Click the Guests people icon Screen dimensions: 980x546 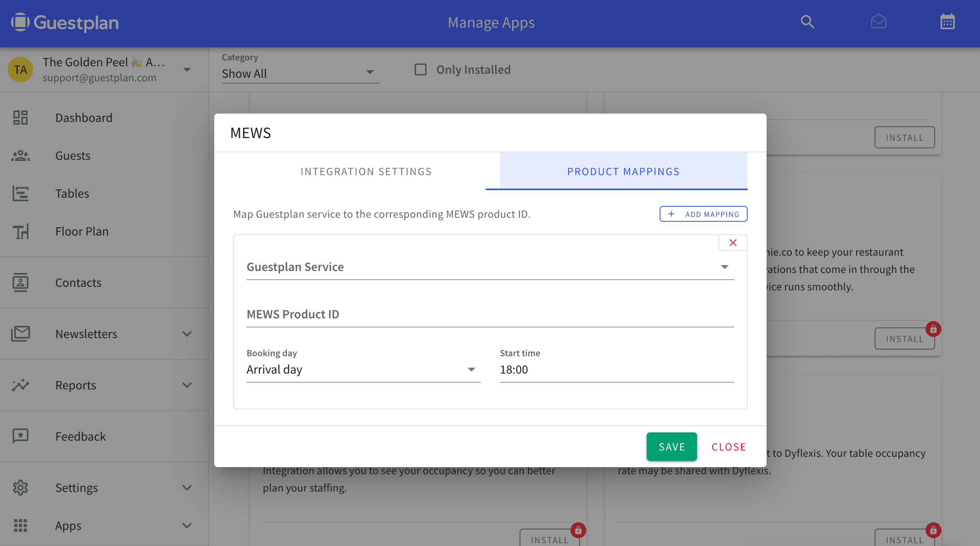21,155
